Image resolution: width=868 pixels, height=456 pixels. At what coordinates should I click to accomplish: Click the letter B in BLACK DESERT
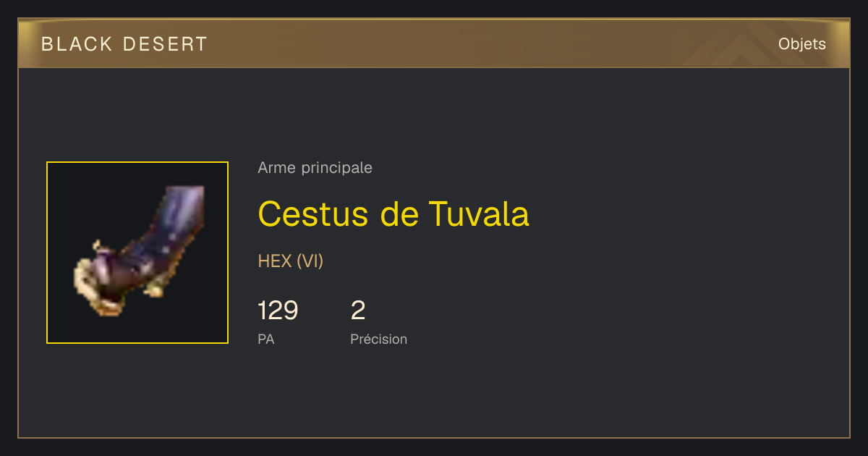click(47, 44)
